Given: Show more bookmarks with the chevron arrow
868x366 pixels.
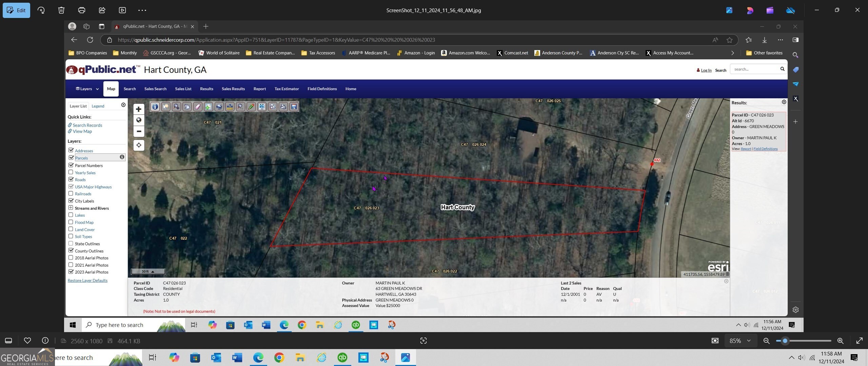Looking at the screenshot, I should (x=733, y=53).
